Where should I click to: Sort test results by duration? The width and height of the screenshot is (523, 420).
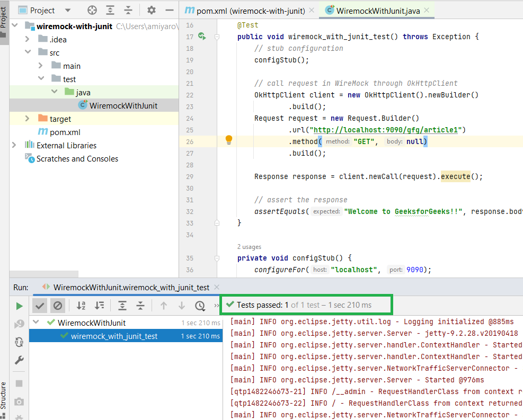click(x=99, y=306)
